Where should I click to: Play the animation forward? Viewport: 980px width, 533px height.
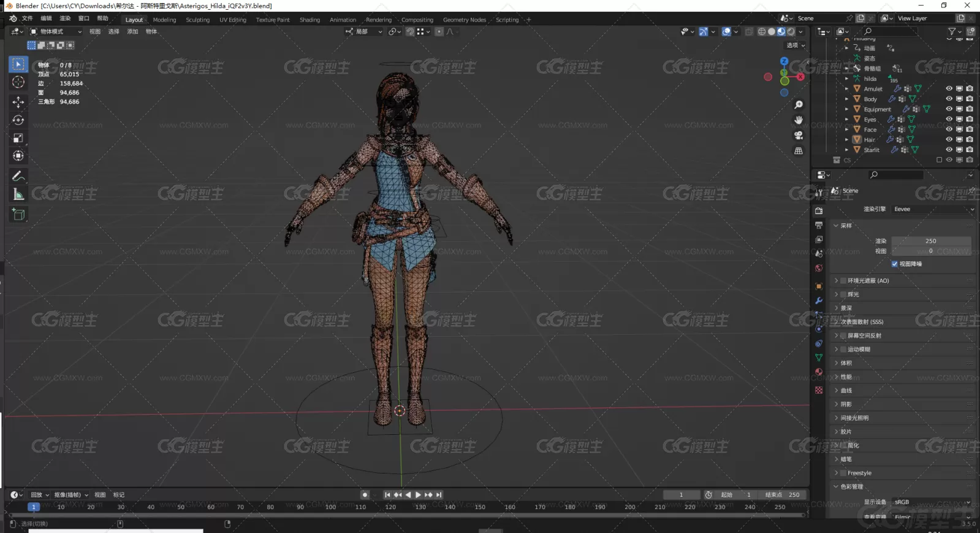(x=418, y=495)
